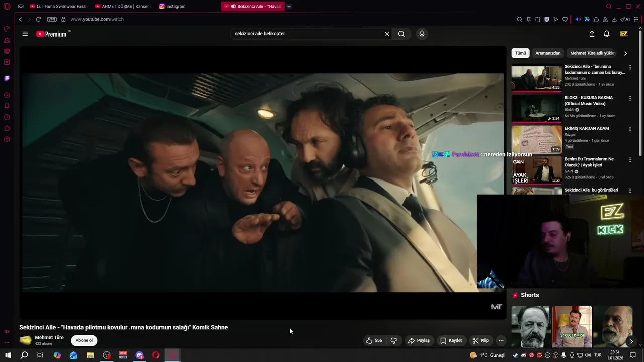This screenshot has width=644, height=362.
Task: Open BLOK3 - KUSURA BAKMA thumbnail
Action: (x=536, y=108)
